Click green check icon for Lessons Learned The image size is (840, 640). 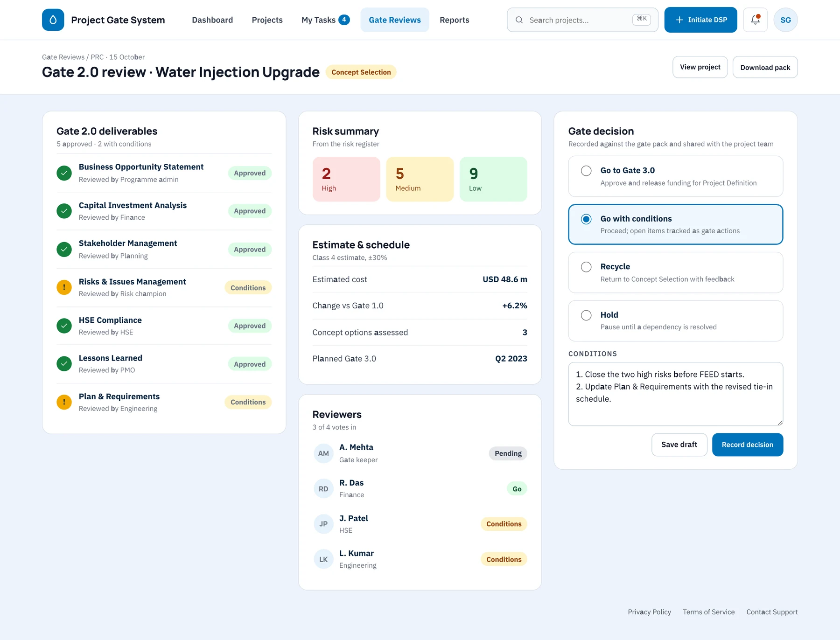64,363
